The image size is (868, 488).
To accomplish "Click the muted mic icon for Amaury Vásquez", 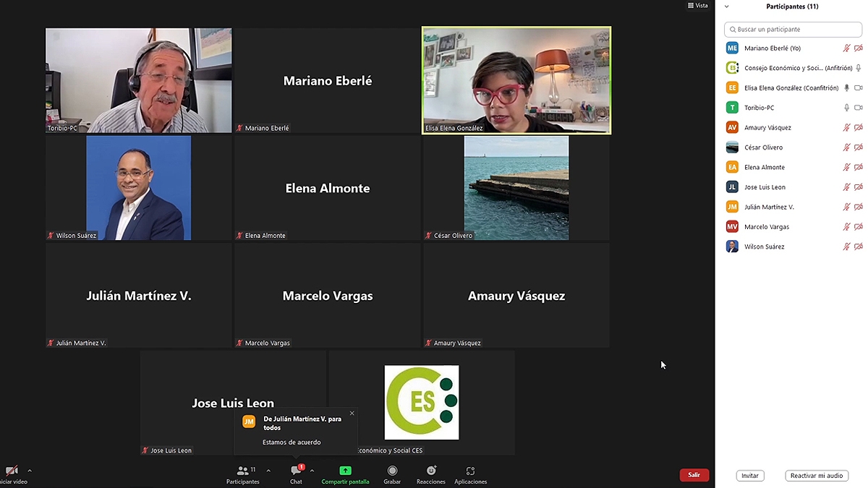I will [x=846, y=127].
